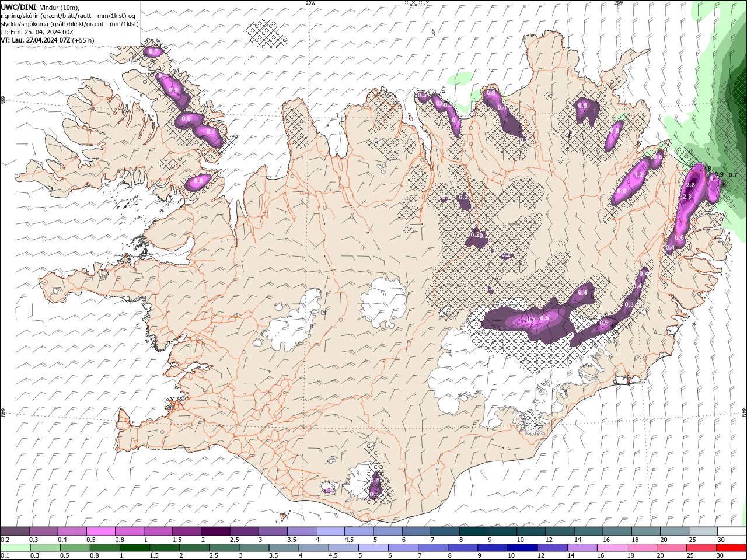This screenshot has width=747, height=560.
Task: Pick the 1 swatch in the upper legend row
Action: point(158,531)
